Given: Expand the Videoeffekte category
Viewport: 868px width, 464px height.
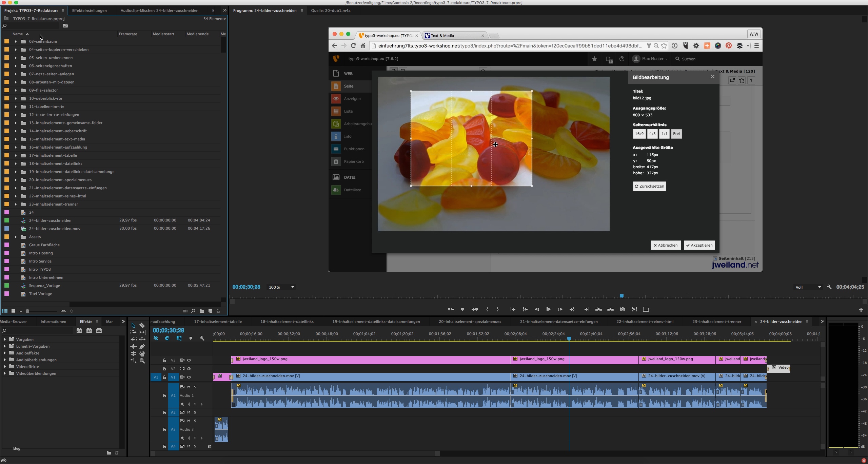Looking at the screenshot, I should [5, 367].
